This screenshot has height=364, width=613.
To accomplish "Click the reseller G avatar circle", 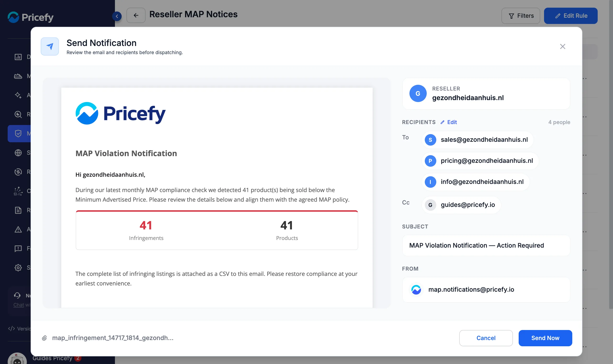I will (x=418, y=93).
